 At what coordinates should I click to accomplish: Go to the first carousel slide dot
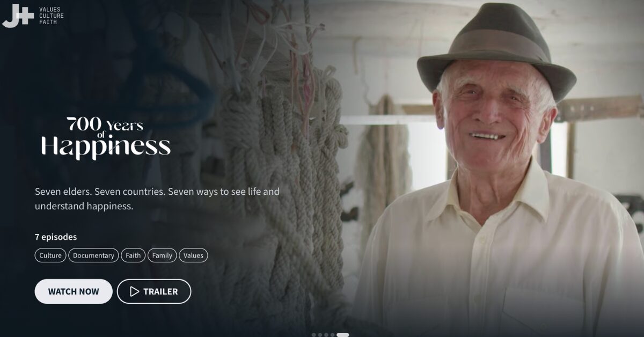[314, 335]
